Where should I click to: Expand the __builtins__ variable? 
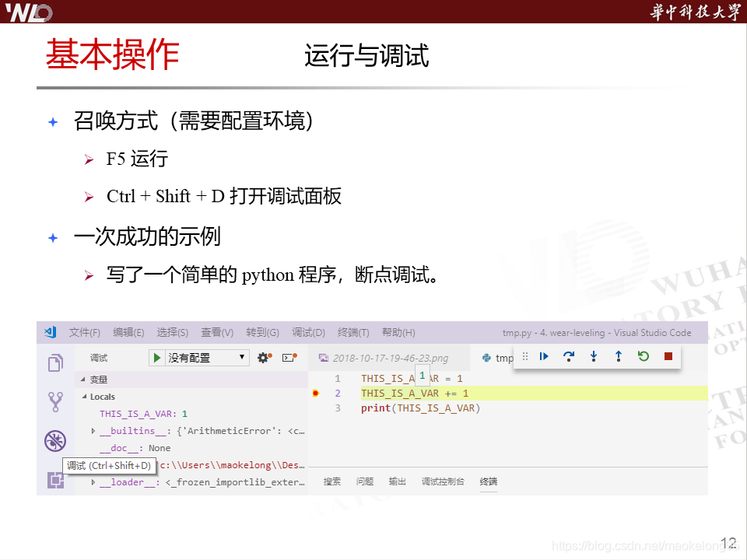(93, 431)
